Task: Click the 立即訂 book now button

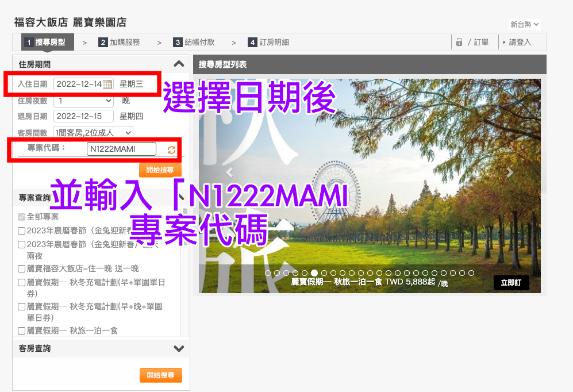Action: point(511,283)
